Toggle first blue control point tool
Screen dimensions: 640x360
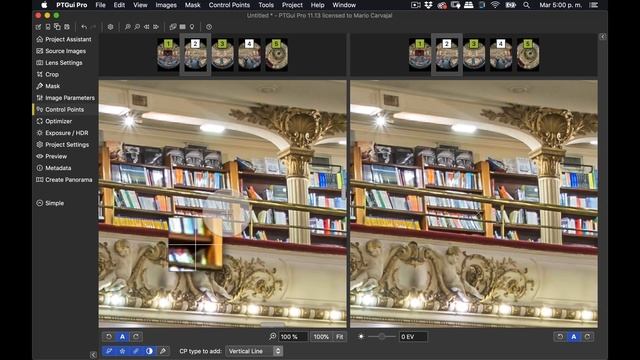tap(109, 351)
